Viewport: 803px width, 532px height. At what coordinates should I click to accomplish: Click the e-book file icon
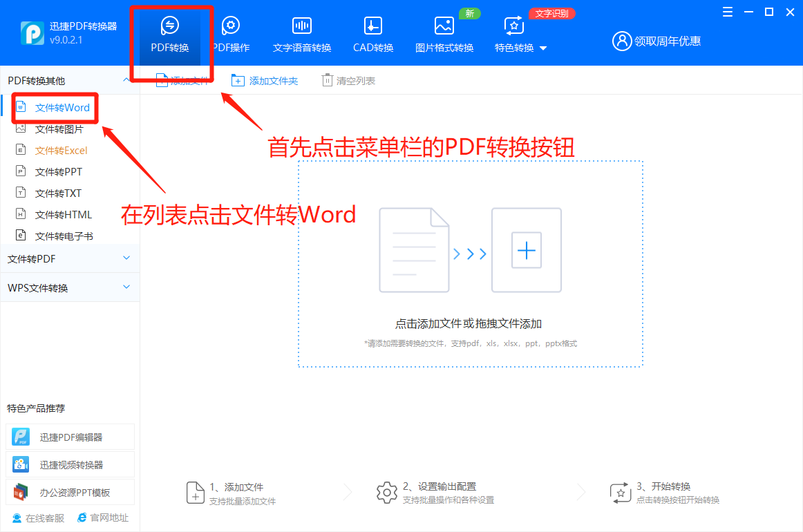click(x=21, y=236)
